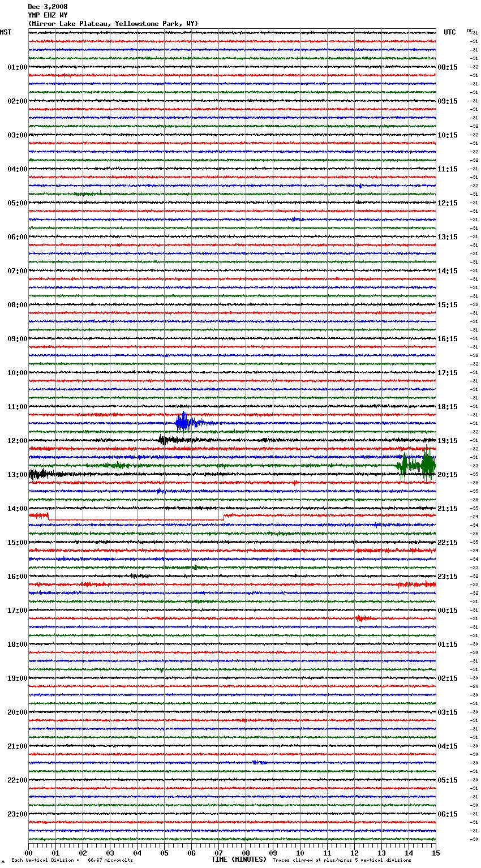Screen dimensions: 481x868
Task: Click the '12:00' MST hour label
Action: [17, 441]
